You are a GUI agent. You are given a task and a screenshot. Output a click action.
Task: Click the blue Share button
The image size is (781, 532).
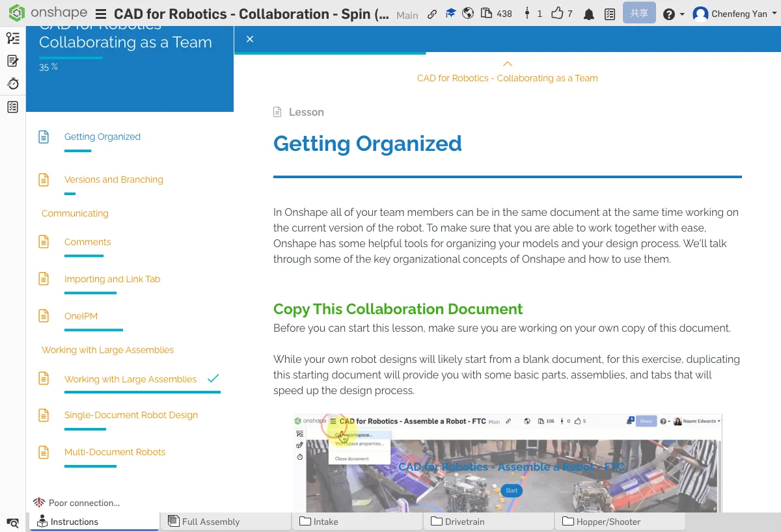(x=638, y=14)
